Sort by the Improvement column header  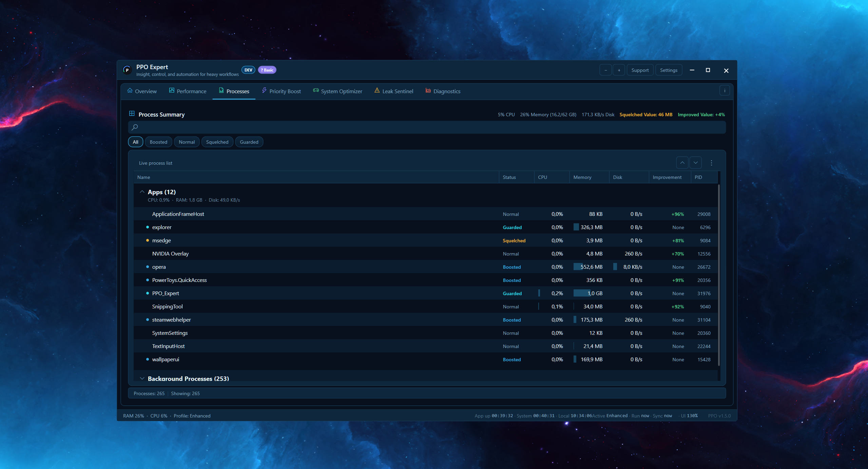[x=670, y=177]
